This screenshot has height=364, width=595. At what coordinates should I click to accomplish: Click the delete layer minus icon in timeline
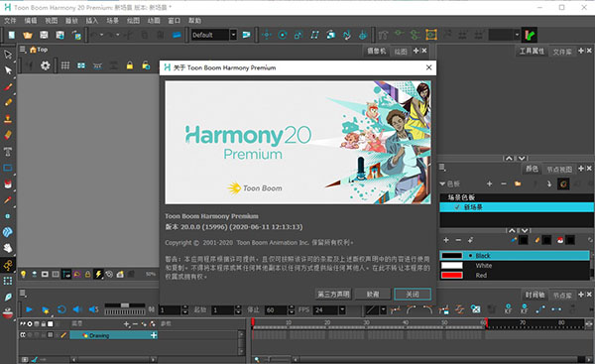pyautogui.click(x=135, y=323)
